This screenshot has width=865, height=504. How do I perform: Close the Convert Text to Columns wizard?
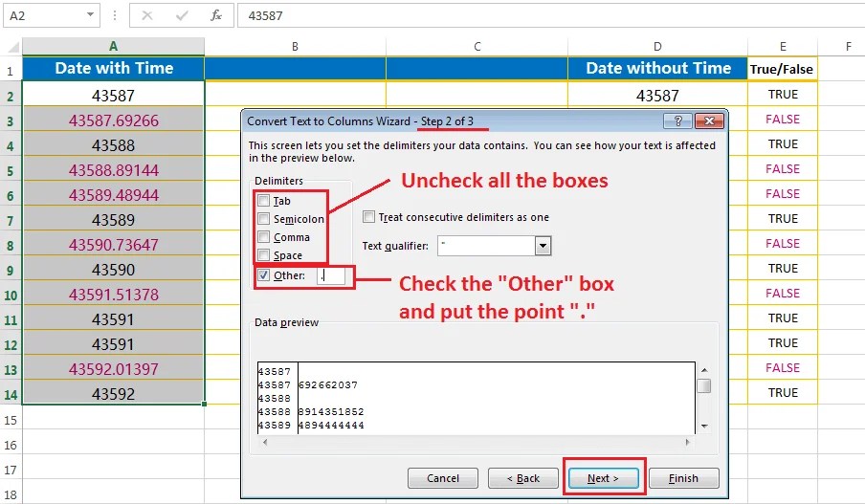tap(709, 121)
